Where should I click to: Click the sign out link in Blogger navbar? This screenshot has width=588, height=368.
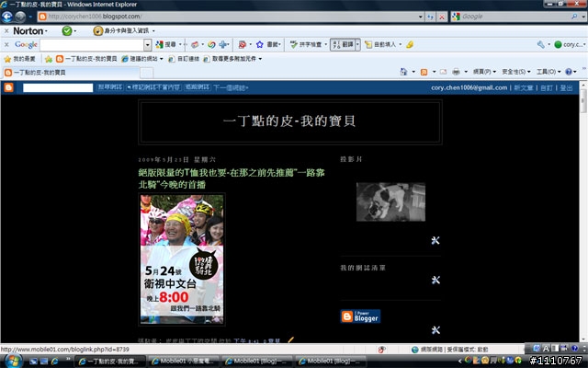click(x=566, y=88)
